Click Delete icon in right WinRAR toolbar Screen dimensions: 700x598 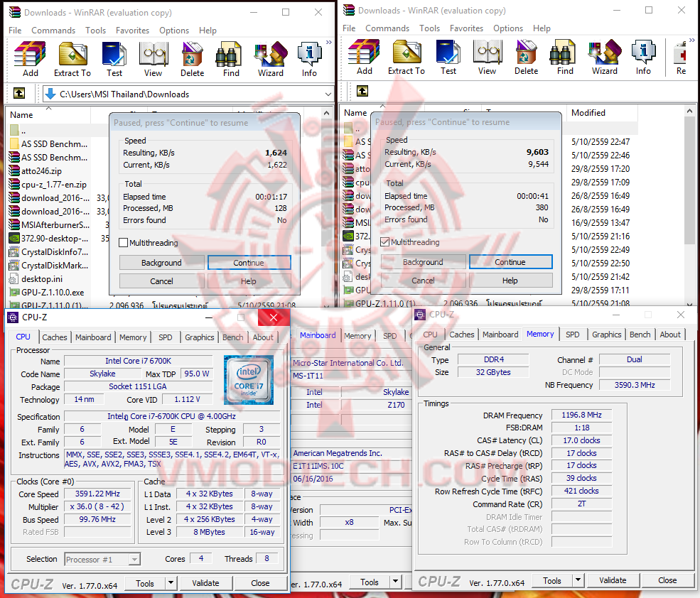tap(527, 53)
